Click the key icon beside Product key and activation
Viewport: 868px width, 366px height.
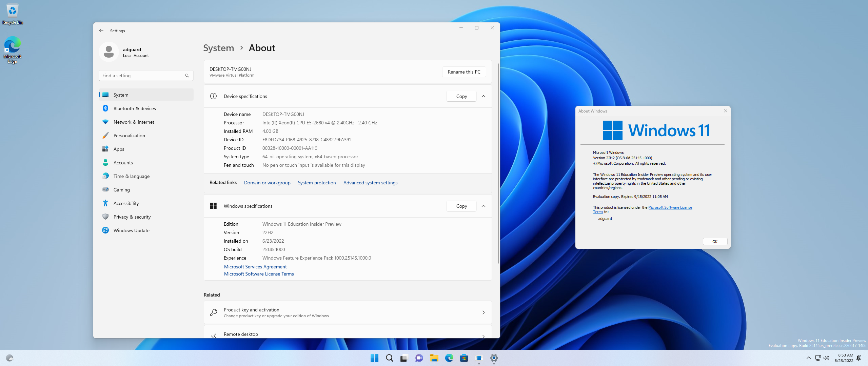click(x=214, y=312)
